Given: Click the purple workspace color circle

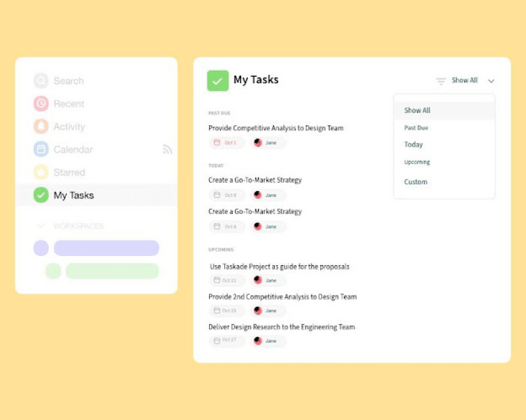Looking at the screenshot, I should (41, 248).
